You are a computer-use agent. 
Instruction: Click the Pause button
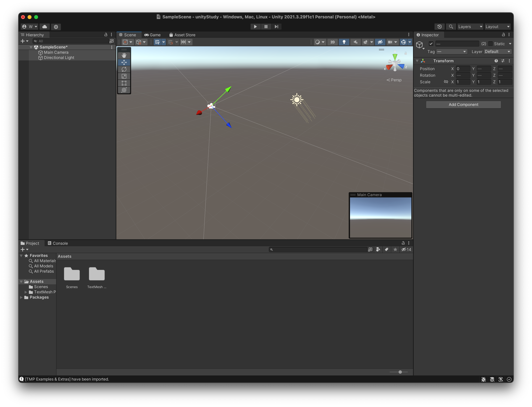[x=266, y=27]
